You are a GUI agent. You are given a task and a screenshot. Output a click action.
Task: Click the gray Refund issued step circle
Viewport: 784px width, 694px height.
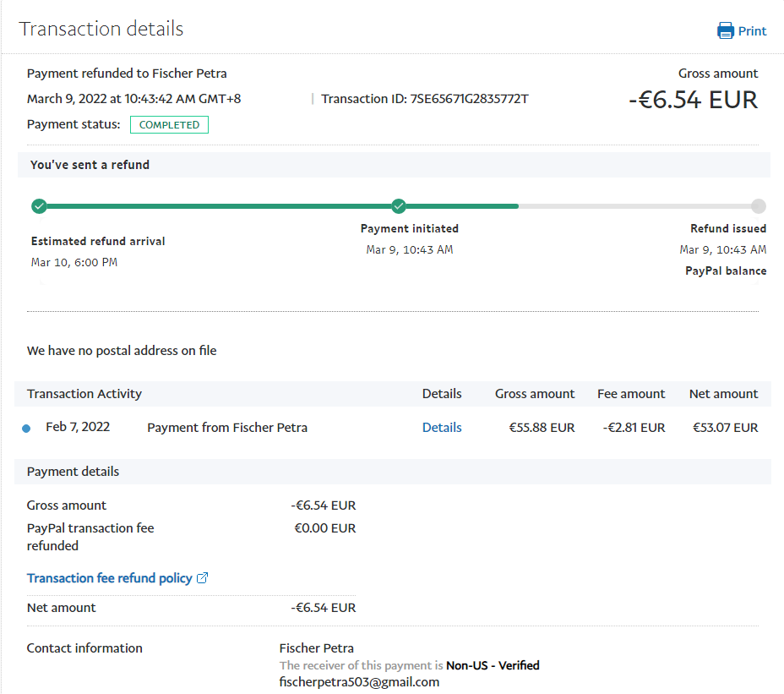[758, 206]
